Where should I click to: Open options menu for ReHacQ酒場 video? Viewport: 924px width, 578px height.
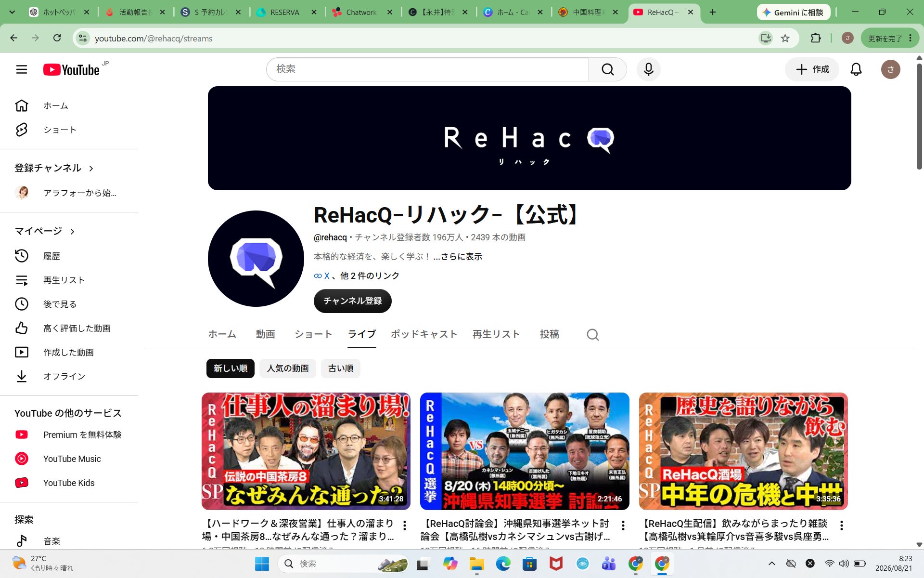coord(842,525)
